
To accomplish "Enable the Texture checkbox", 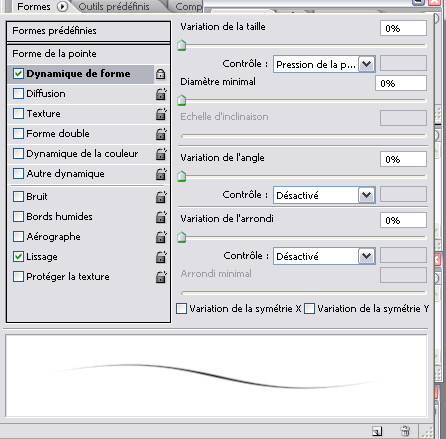I will pyautogui.click(x=18, y=114).
